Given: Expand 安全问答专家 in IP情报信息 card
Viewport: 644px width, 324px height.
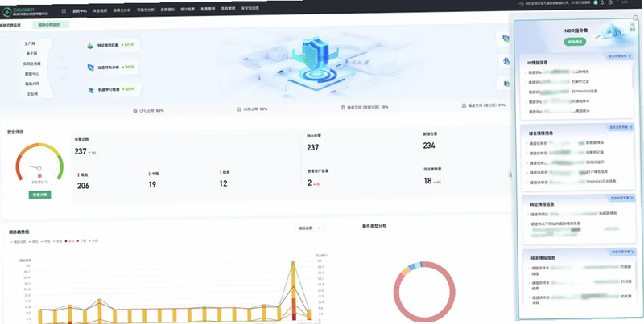Looking at the screenshot, I should (x=621, y=56).
